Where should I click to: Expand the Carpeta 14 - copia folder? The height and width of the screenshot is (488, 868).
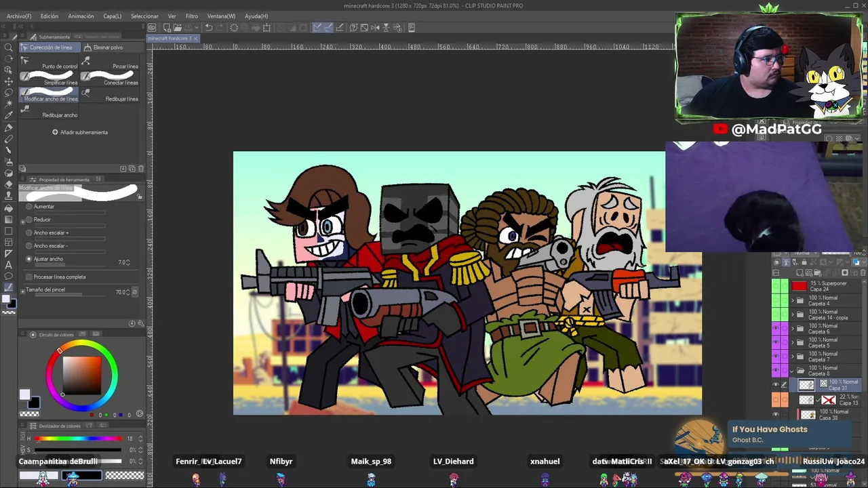[792, 314]
